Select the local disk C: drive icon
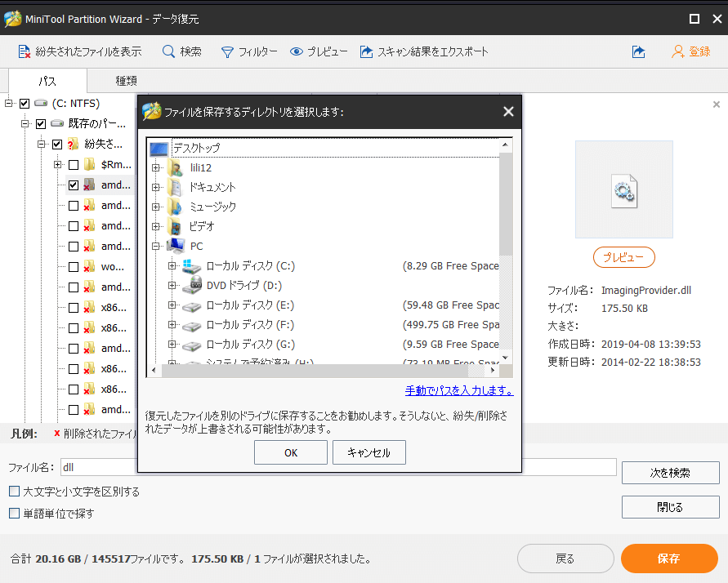 click(191, 266)
